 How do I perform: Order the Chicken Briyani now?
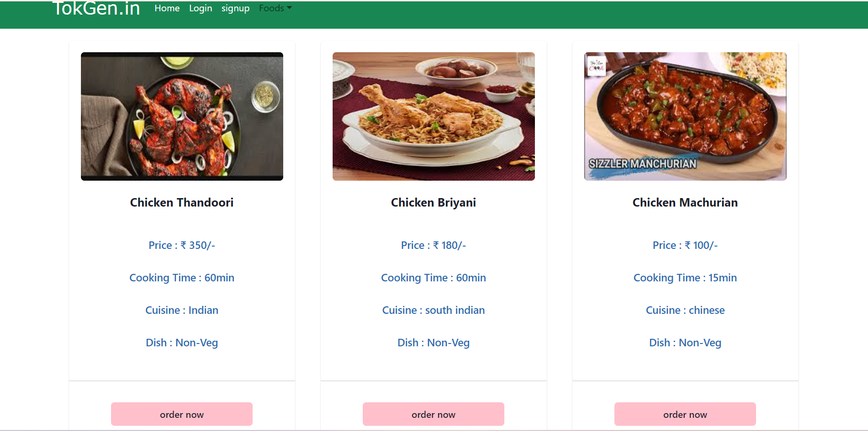(433, 414)
